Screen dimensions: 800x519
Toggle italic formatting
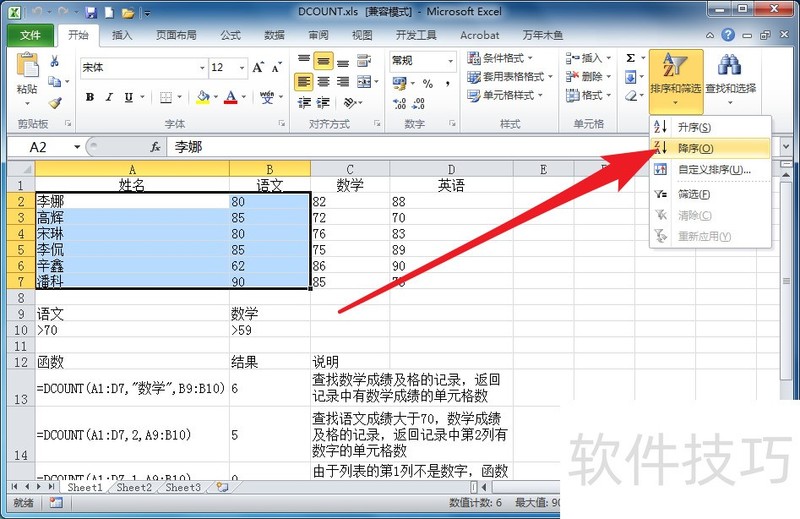109,96
